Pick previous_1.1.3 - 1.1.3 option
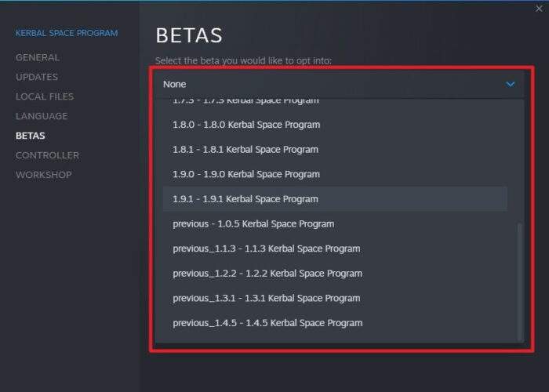This screenshot has height=392, width=549. (335, 249)
